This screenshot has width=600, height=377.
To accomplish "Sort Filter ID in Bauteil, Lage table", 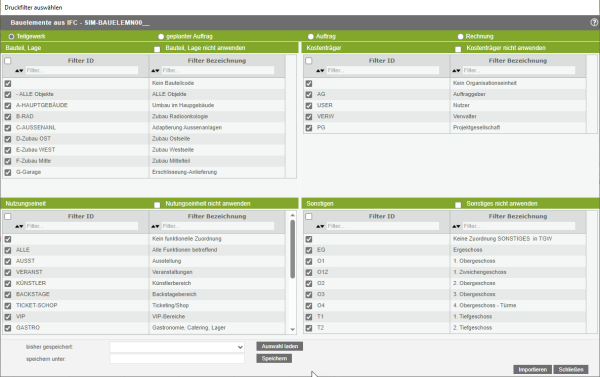I will [x=19, y=70].
